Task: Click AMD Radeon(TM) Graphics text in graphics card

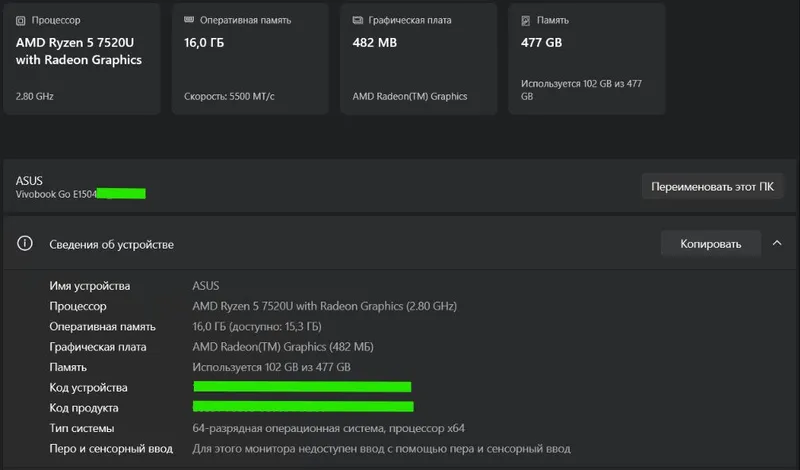Action: (x=410, y=96)
